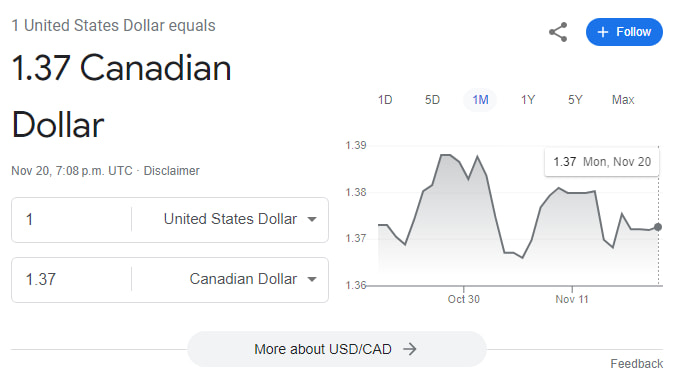Select the 1M chart range
Screen dimensions: 682x388
click(480, 100)
